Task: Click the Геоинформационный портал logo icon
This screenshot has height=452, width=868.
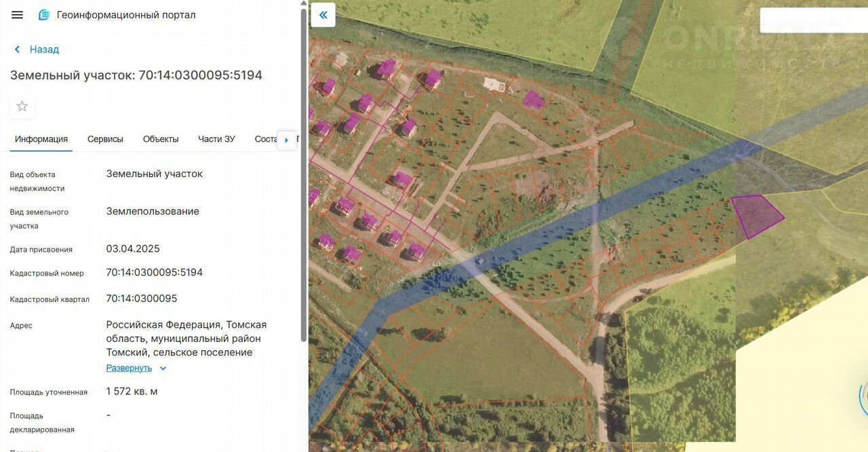Action: coord(44,15)
